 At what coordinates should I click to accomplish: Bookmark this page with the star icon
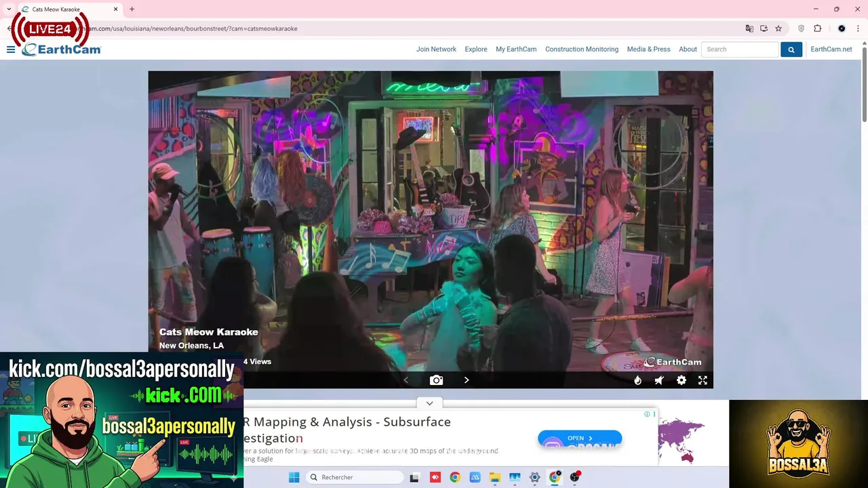pyautogui.click(x=778, y=28)
